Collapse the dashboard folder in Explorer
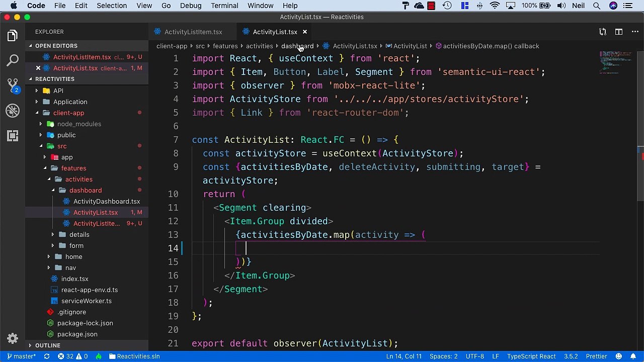Screen dimensions: 644x362 point(85,190)
